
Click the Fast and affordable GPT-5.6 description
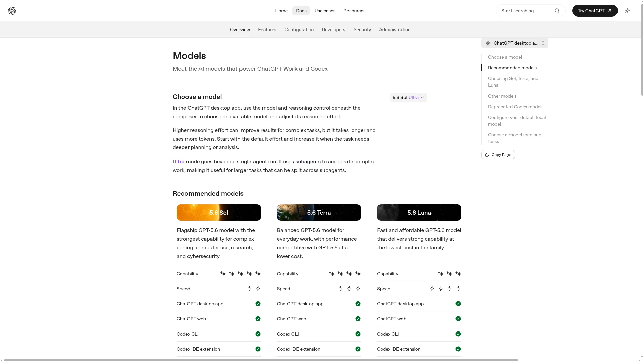point(419,239)
